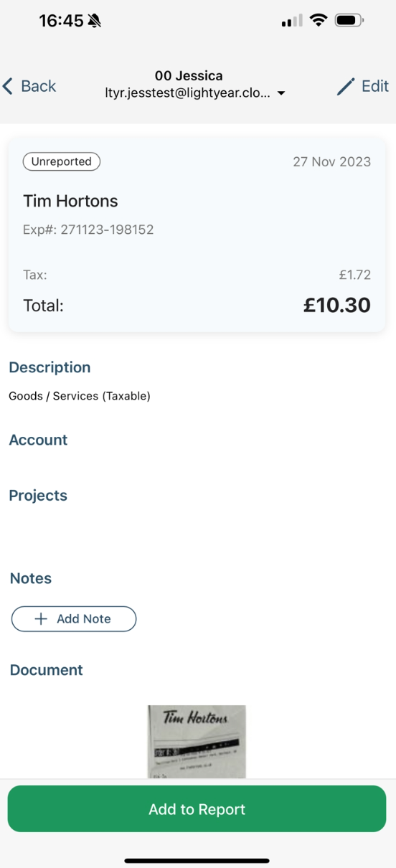Open the Tim Hortons receipt thumbnail
The image size is (396, 868).
pyautogui.click(x=197, y=742)
